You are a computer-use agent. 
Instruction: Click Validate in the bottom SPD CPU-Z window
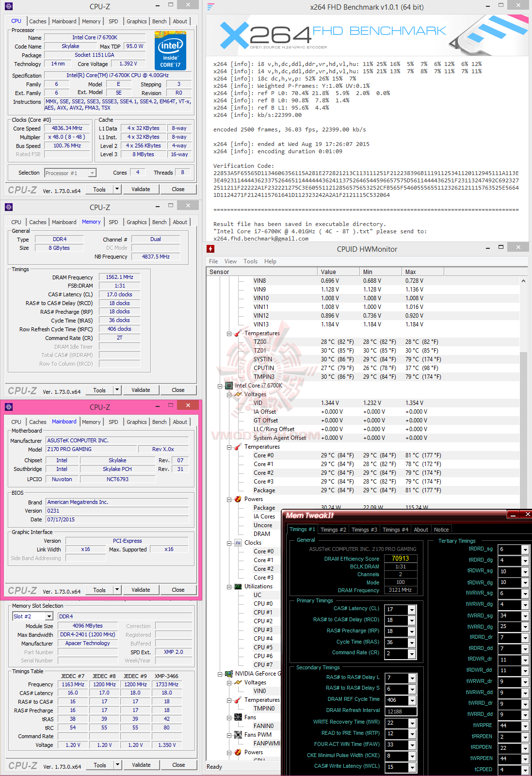141,765
